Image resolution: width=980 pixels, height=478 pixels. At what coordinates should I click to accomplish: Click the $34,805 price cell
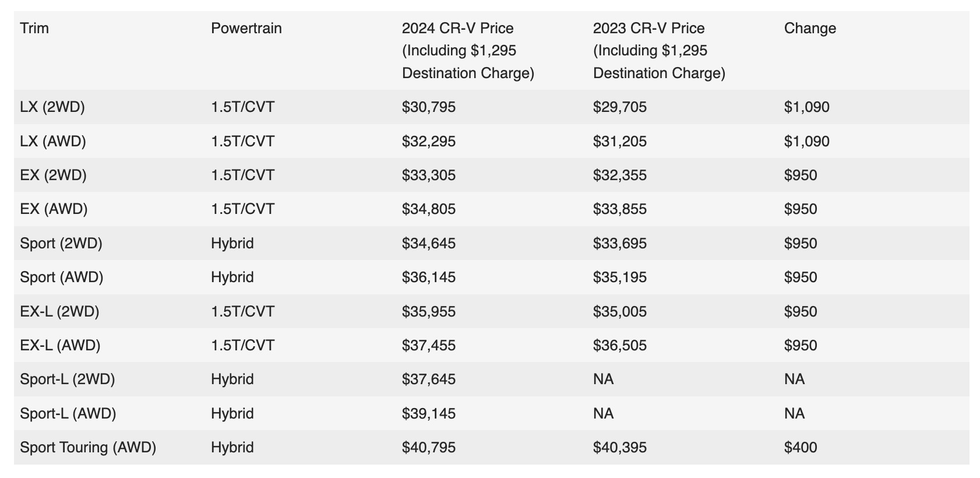[429, 209]
